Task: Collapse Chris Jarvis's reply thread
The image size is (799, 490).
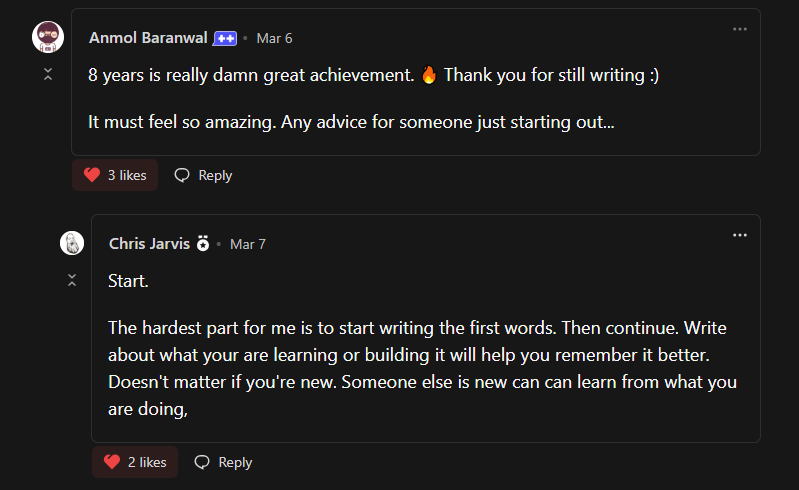Action: (x=72, y=280)
